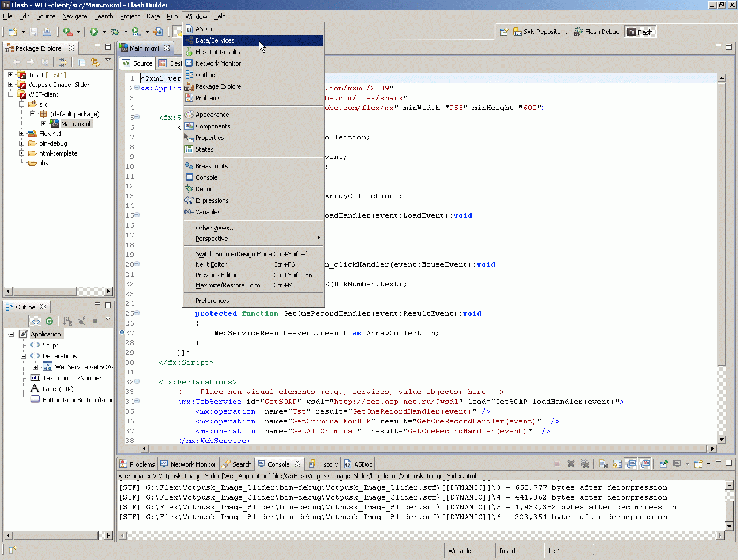Click the Profile run icon in toolbar

[136, 32]
